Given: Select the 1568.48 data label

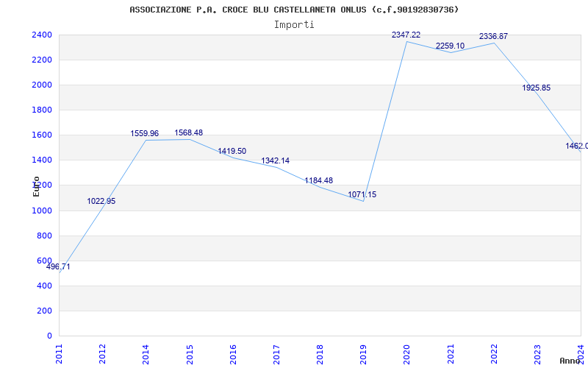Looking at the screenshot, I should pos(189,133).
